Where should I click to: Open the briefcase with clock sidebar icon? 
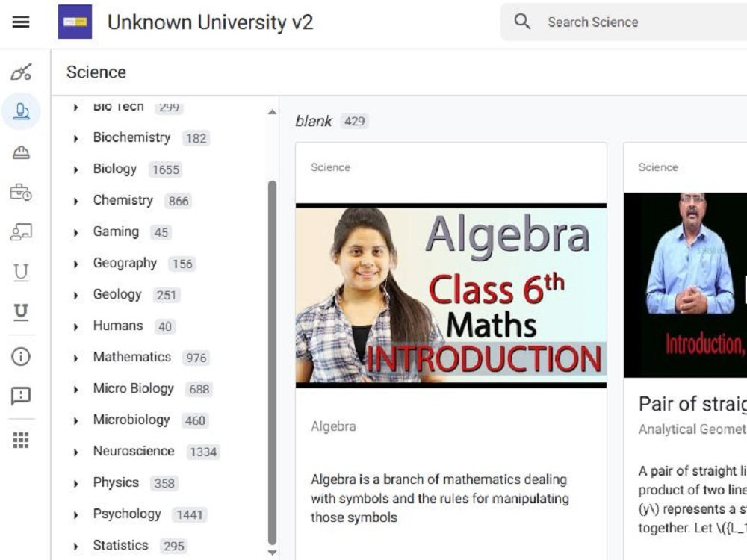coord(21,193)
